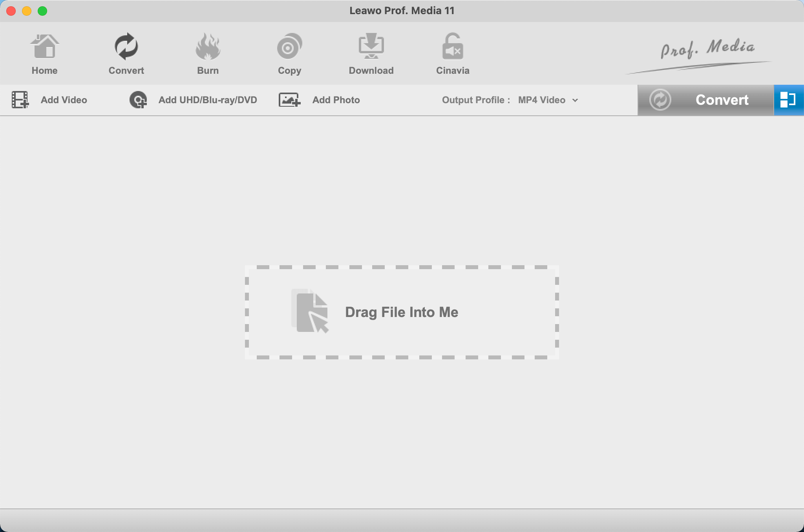This screenshot has width=804, height=532.
Task: Expand the Output Profile chevron
Action: click(576, 100)
